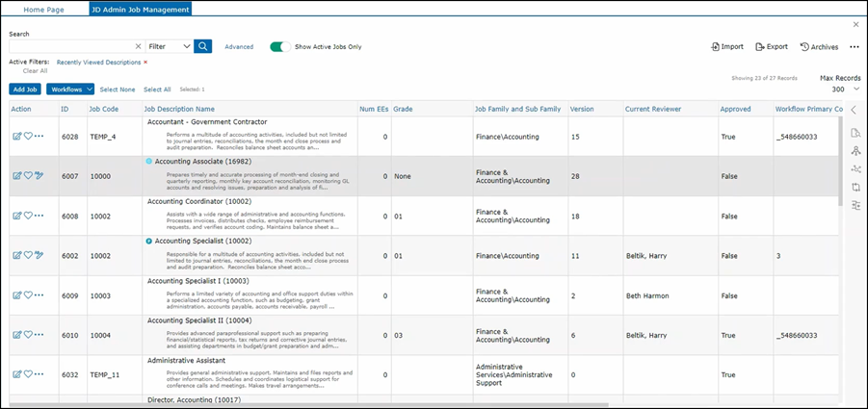Viewport: 868px width, 409px height.
Task: Favorite the Accounting Coordinator job with heart icon
Action: coord(28,216)
